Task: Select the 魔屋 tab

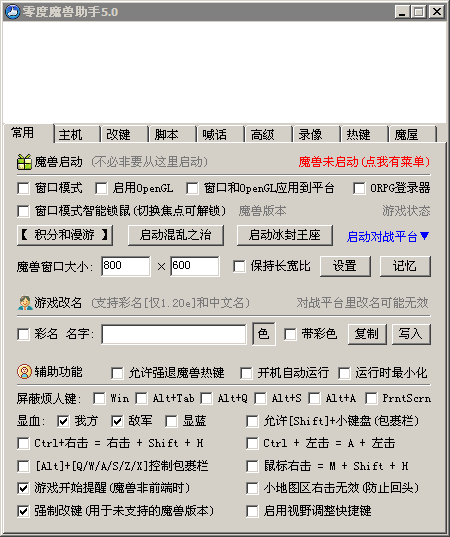Action: click(x=413, y=134)
